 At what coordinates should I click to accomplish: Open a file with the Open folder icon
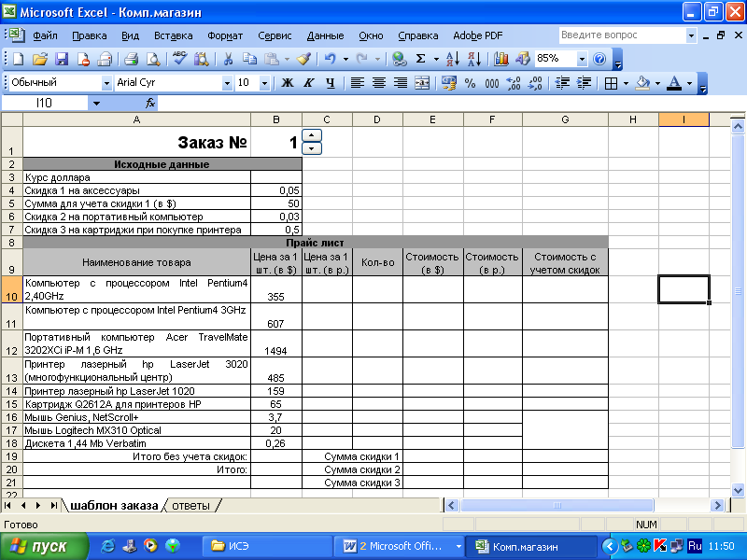tap(40, 59)
